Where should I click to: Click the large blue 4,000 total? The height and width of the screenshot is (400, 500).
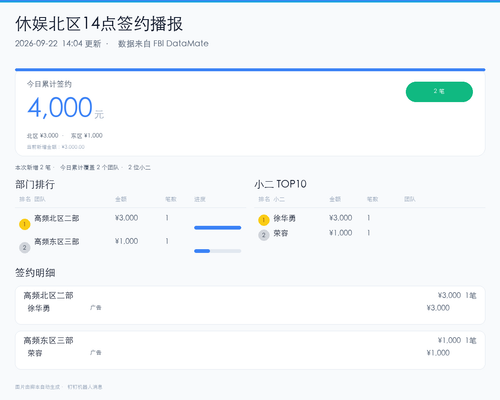pyautogui.click(x=60, y=107)
